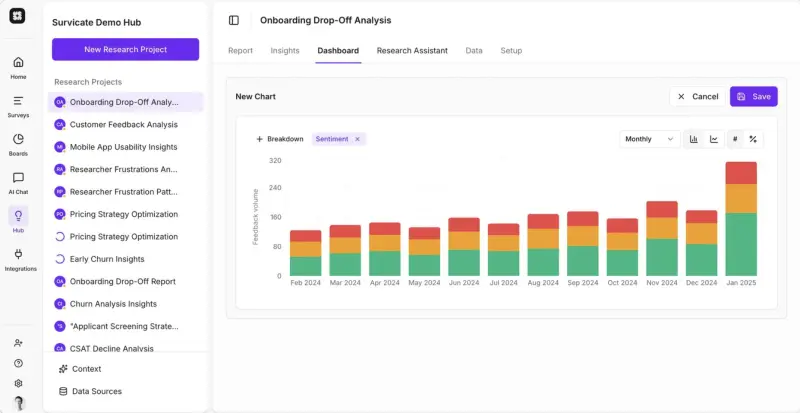The image size is (800, 413).
Task: Open "Applicant Screening Strate... project
Action: click(x=126, y=326)
